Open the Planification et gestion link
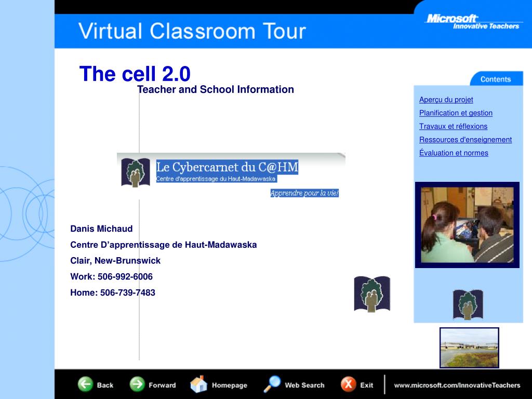The width and height of the screenshot is (532, 399). [456, 113]
